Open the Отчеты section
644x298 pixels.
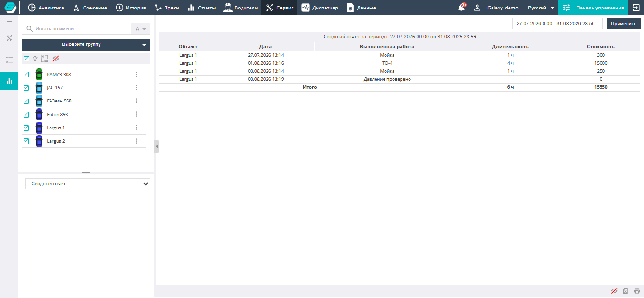(201, 8)
